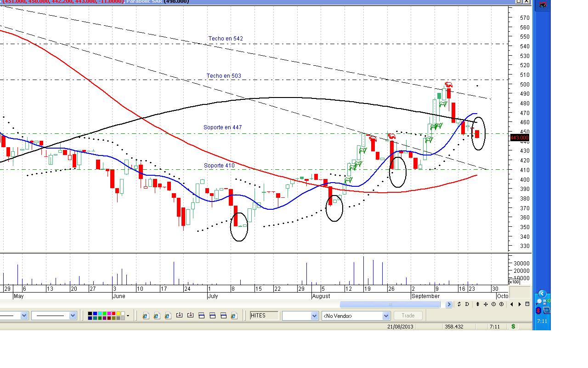Viewport: 588px width, 368px height.
Task: Click the round chevron to show hidden tray icons
Action: tap(542, 294)
